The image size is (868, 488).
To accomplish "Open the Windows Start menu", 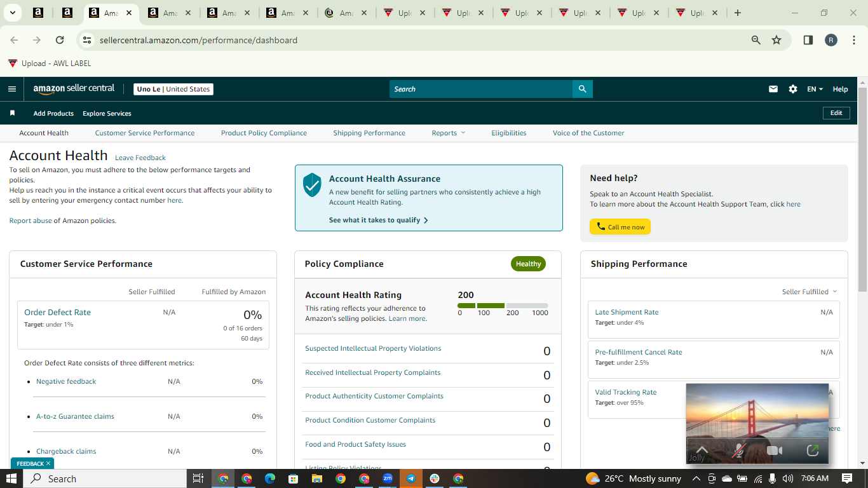I will tap(11, 478).
